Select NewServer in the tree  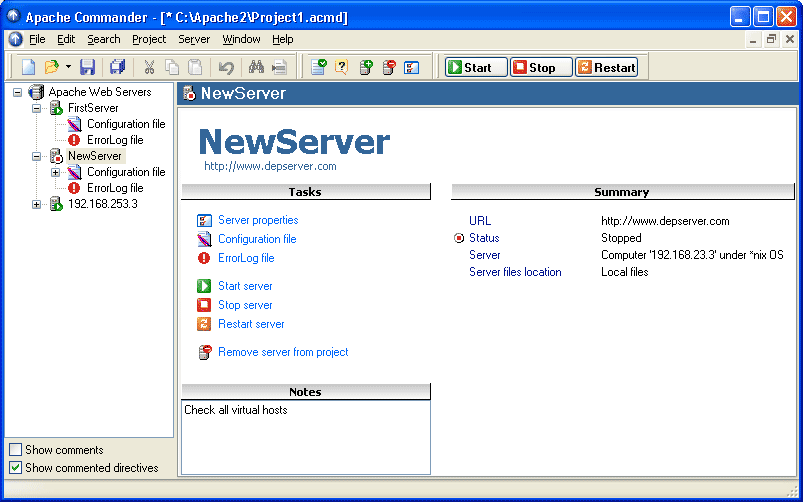(95, 156)
